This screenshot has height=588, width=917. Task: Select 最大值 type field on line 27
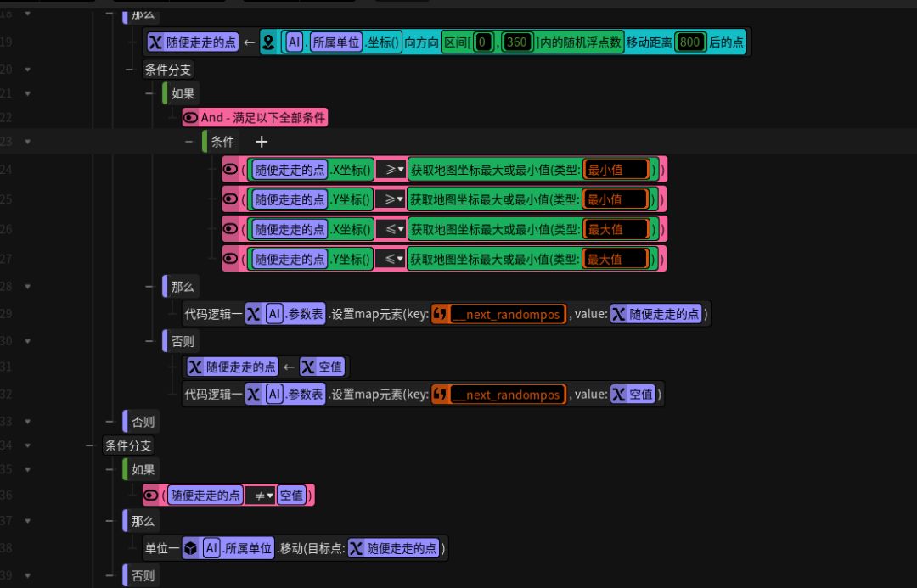click(x=616, y=259)
